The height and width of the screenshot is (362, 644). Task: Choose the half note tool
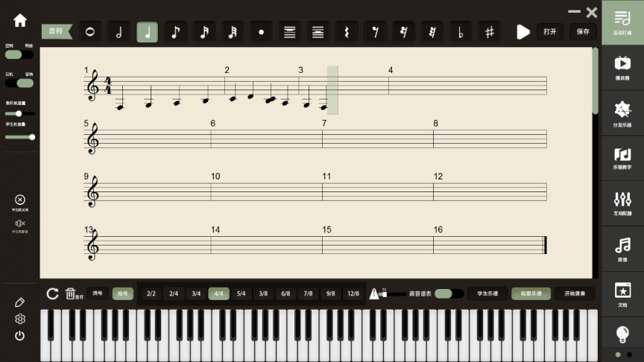[x=119, y=32]
